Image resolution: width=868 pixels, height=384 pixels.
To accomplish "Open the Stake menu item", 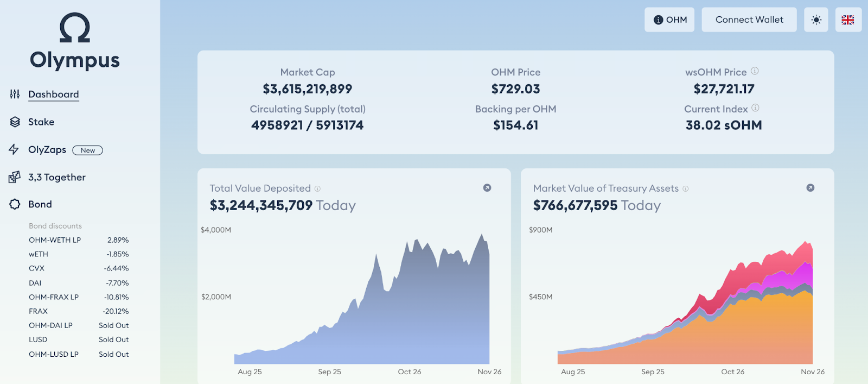I will pyautogui.click(x=41, y=122).
